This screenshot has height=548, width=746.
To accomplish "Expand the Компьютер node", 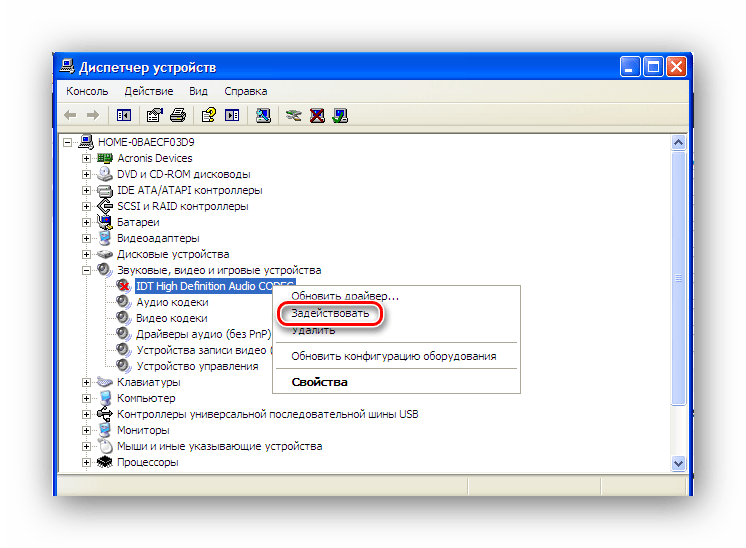I will pos(86,398).
